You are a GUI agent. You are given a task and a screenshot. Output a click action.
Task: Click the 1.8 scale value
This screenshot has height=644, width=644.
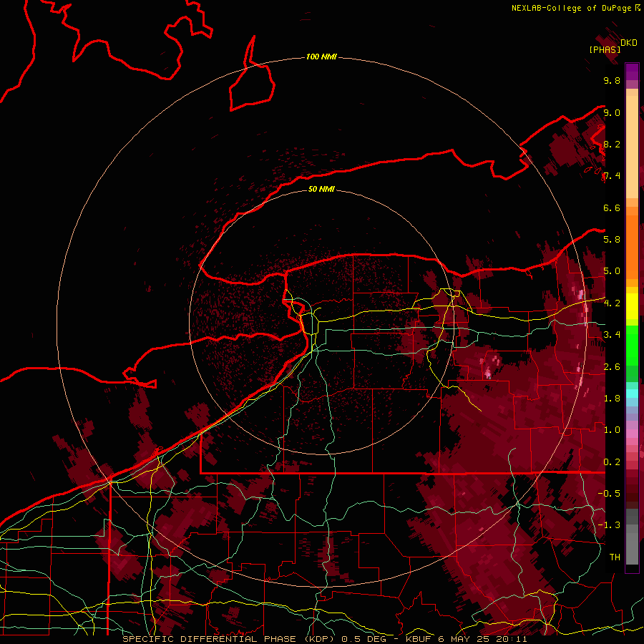[x=612, y=399]
